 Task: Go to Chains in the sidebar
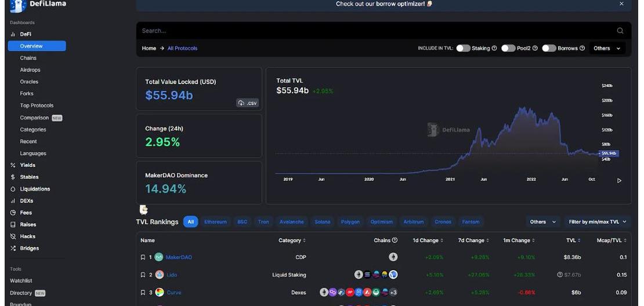28,58
